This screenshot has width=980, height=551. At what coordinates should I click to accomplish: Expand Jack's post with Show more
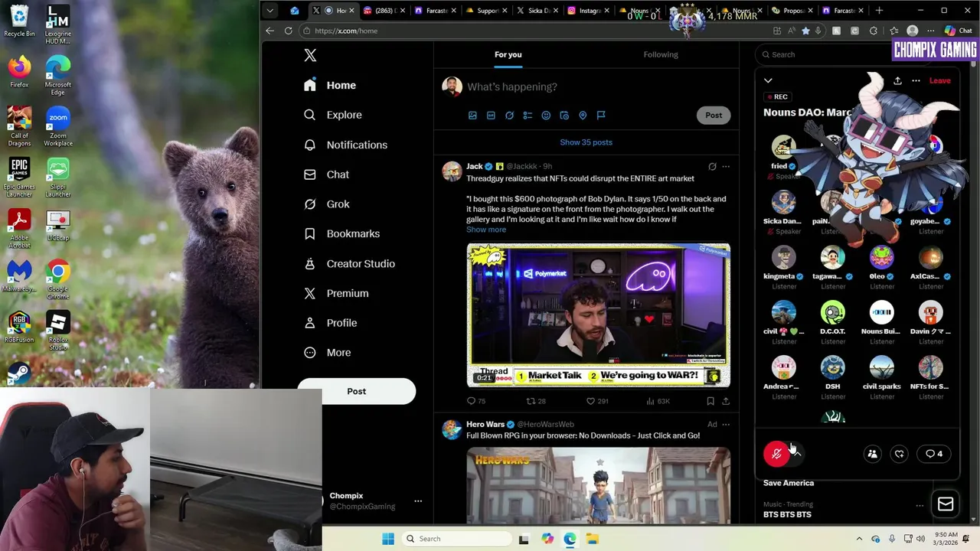tap(486, 230)
